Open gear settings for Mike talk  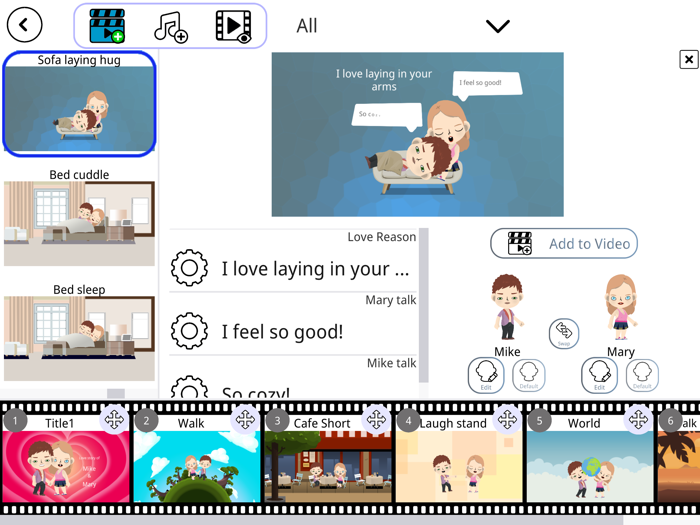[x=189, y=388]
